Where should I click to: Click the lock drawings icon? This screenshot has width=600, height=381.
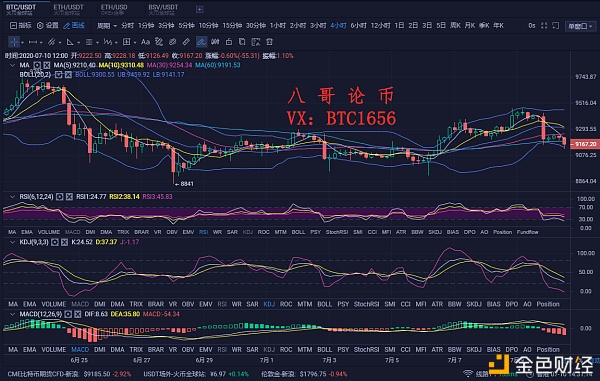(229, 42)
